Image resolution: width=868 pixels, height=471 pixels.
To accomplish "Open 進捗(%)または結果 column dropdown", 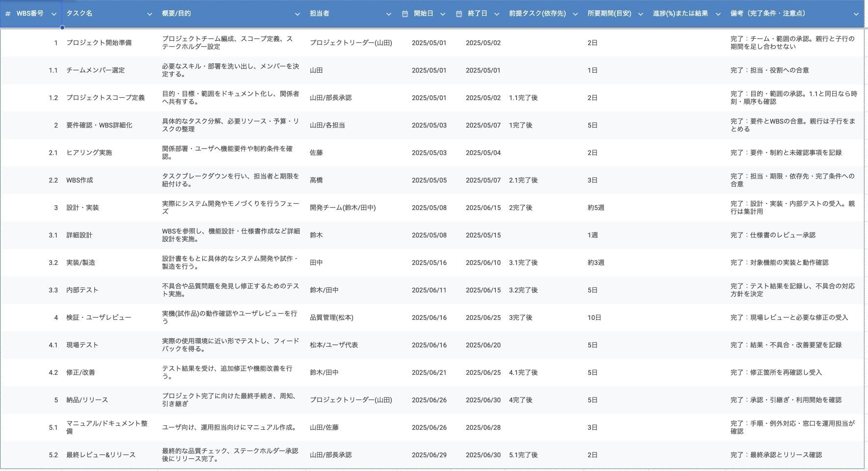I will coord(718,14).
